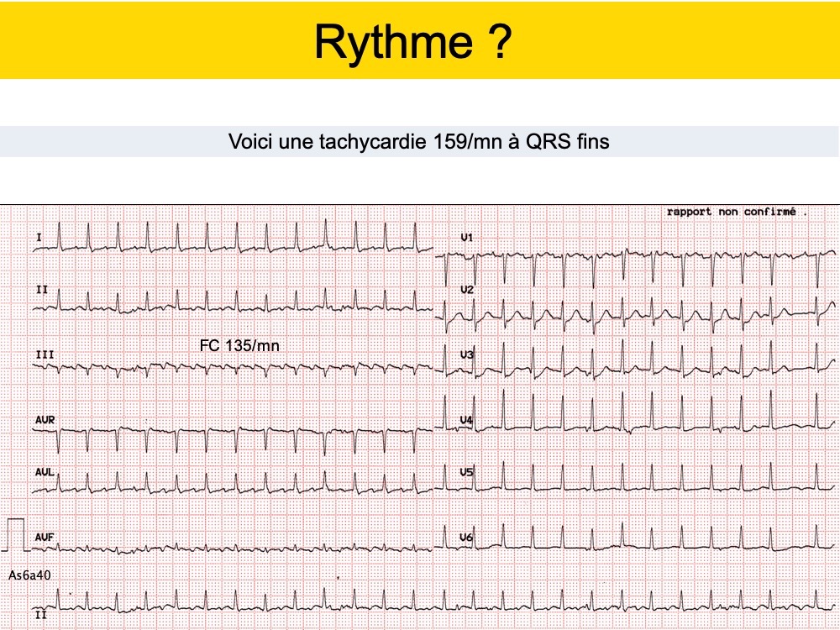Select the lead I label

[x=39, y=239]
